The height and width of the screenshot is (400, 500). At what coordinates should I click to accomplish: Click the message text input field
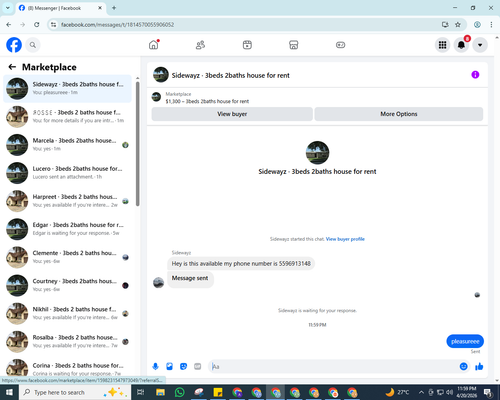333,367
